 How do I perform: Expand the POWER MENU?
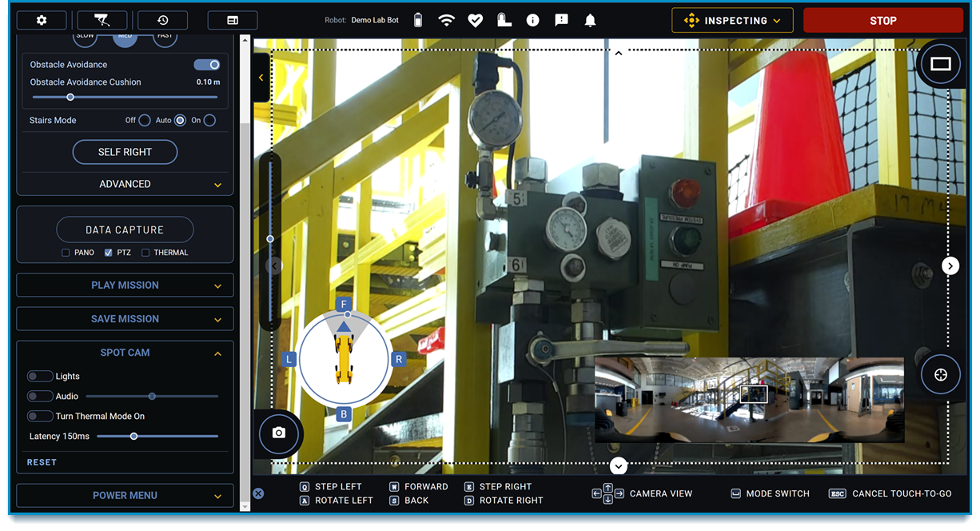click(125, 495)
